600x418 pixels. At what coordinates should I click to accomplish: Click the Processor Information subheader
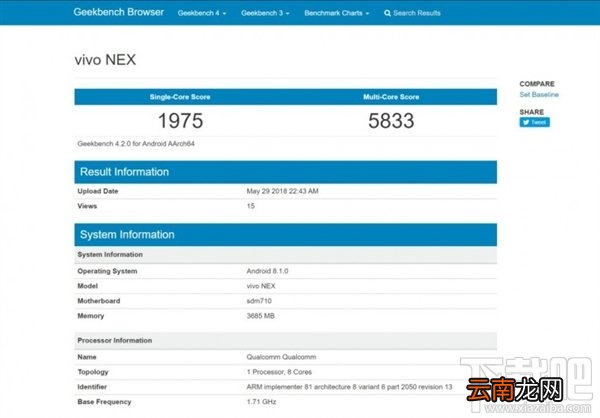[285, 340]
